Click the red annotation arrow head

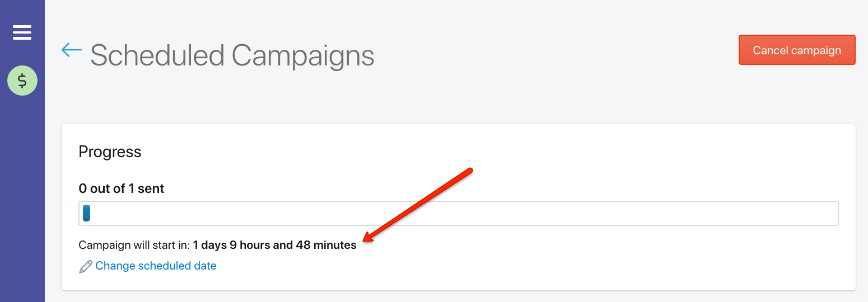coord(370,238)
